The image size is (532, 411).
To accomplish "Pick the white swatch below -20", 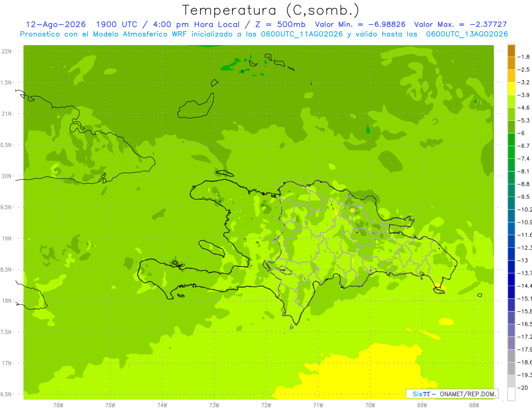I will pyautogui.click(x=511, y=394).
